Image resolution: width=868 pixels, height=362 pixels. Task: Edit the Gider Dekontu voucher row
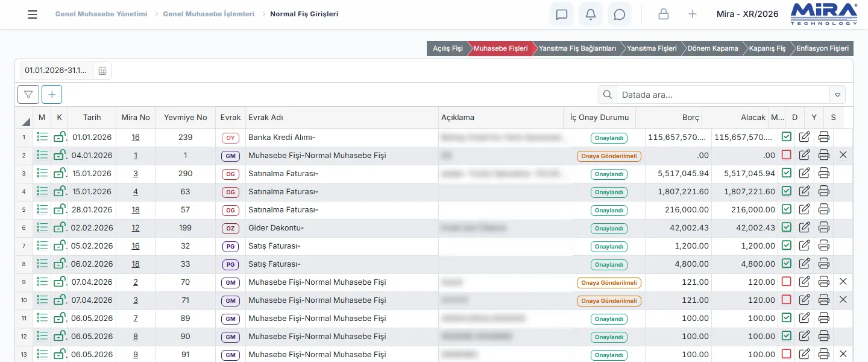[804, 227]
